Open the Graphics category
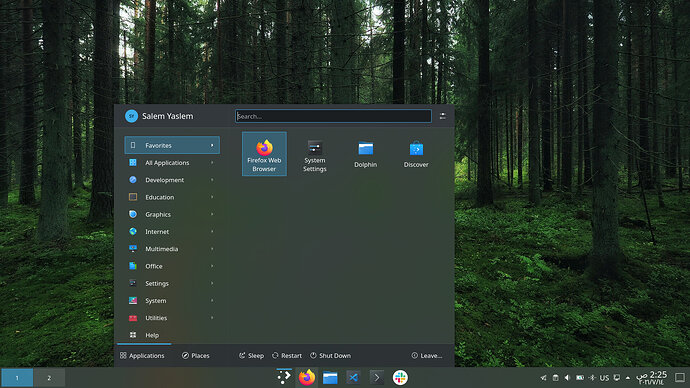This screenshot has height=388, width=690. [172, 214]
